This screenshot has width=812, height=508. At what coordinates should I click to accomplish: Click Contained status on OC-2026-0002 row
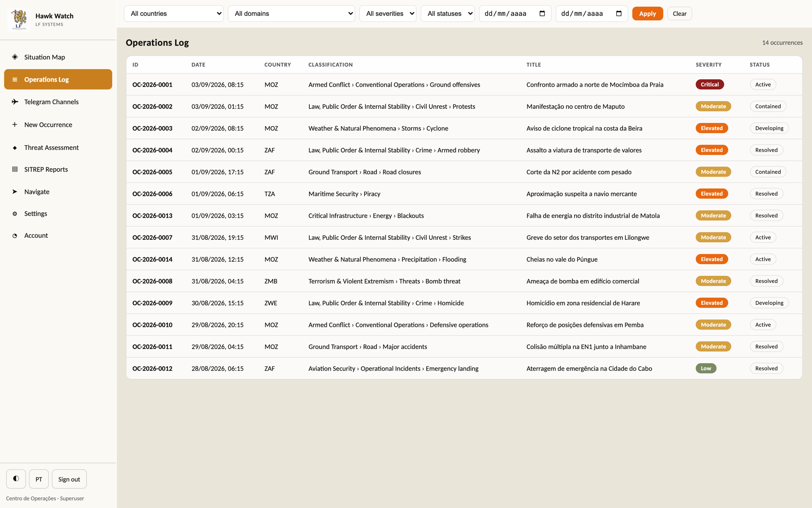768,106
